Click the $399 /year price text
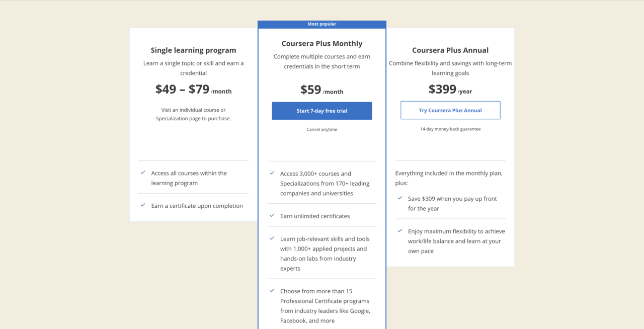This screenshot has height=329, width=644. pyautogui.click(x=450, y=90)
